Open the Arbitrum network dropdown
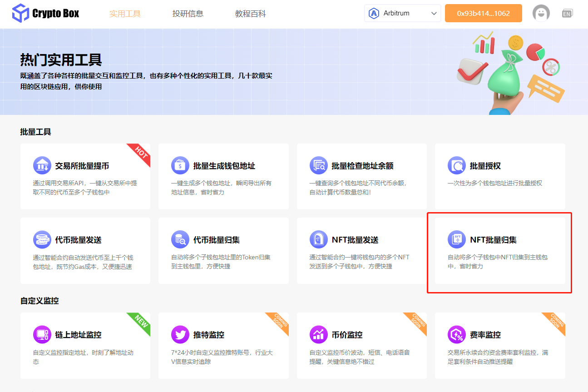Viewport: 588px width, 392px height. (402, 13)
